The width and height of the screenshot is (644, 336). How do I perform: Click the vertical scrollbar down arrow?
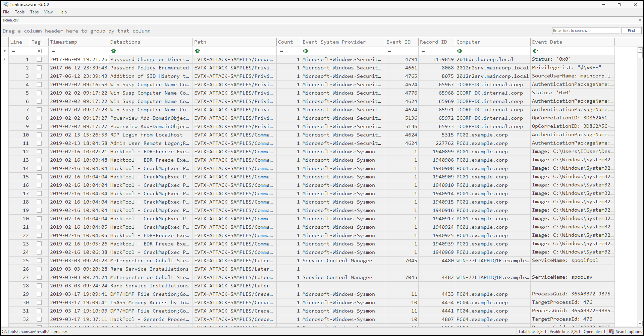pyautogui.click(x=640, y=324)
